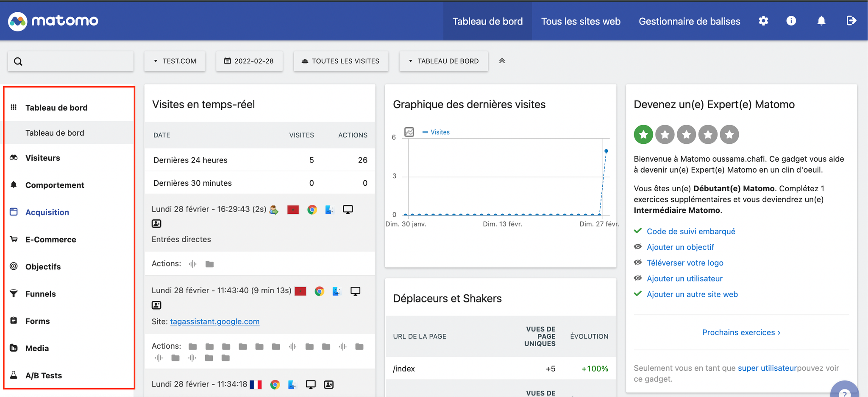This screenshot has height=397, width=868.
Task: Click the E-Commerce cart icon
Action: 14,239
